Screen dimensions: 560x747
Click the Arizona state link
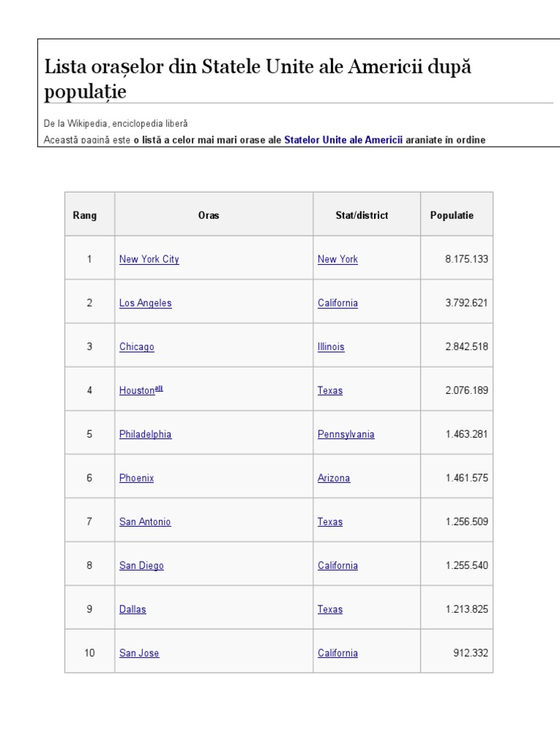[x=334, y=478]
